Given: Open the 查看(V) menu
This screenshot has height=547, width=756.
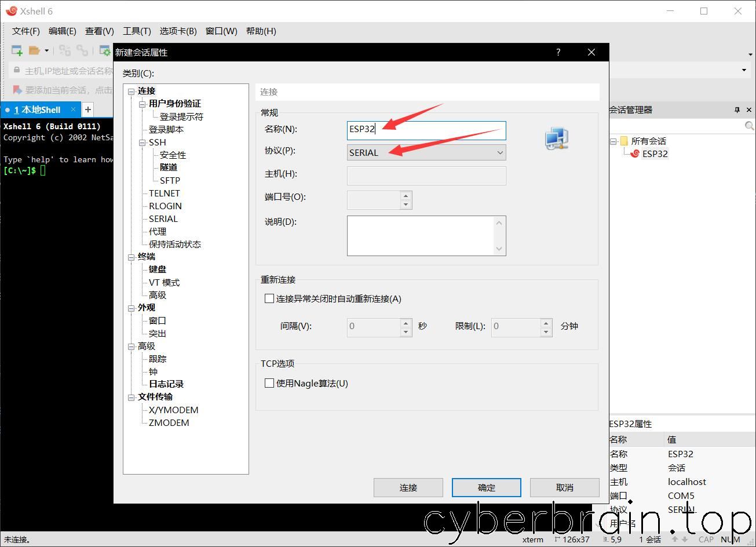Looking at the screenshot, I should coord(100,31).
